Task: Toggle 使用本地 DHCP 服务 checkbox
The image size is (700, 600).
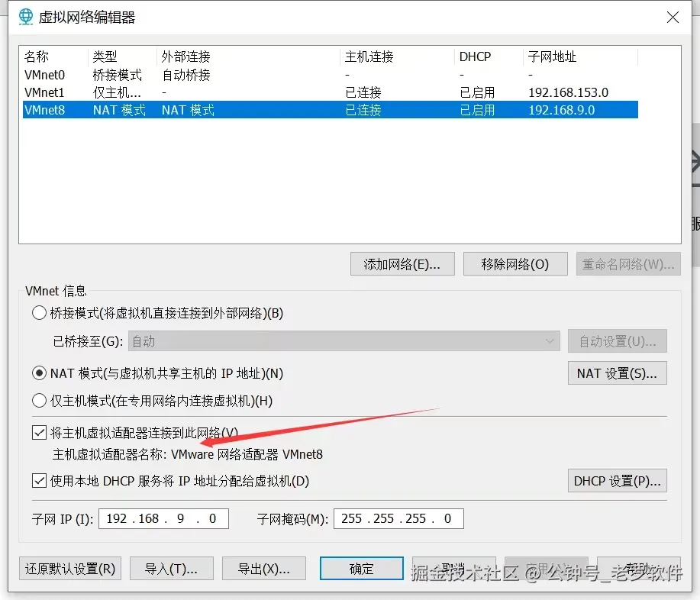Action: [x=39, y=481]
